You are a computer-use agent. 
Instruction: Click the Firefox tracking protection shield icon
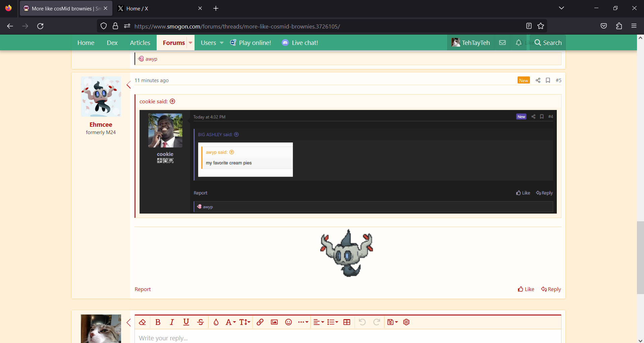(104, 26)
